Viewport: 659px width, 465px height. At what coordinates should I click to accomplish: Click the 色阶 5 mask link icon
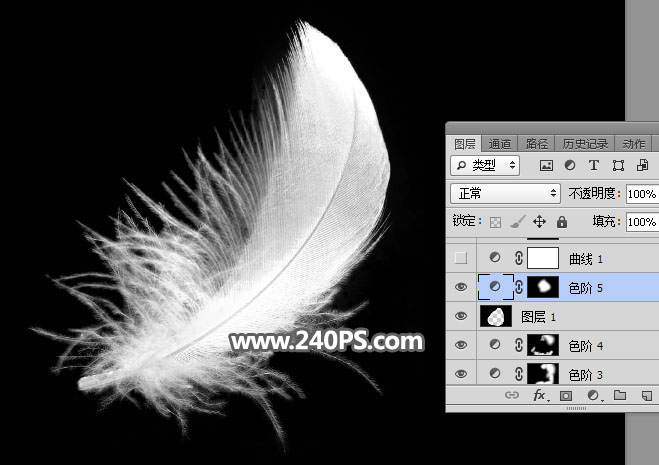pyautogui.click(x=519, y=287)
